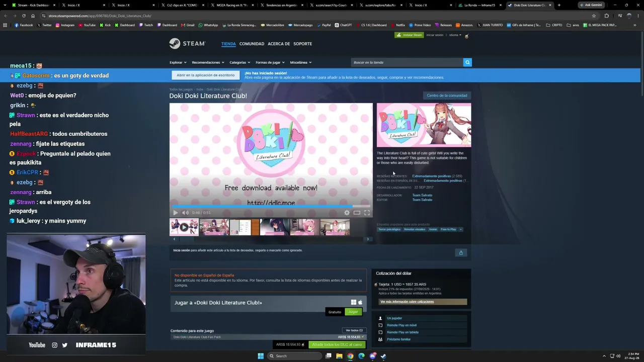644x362 pixels.
Task: Expand the Recomendaciones dropdown
Action: (208, 62)
